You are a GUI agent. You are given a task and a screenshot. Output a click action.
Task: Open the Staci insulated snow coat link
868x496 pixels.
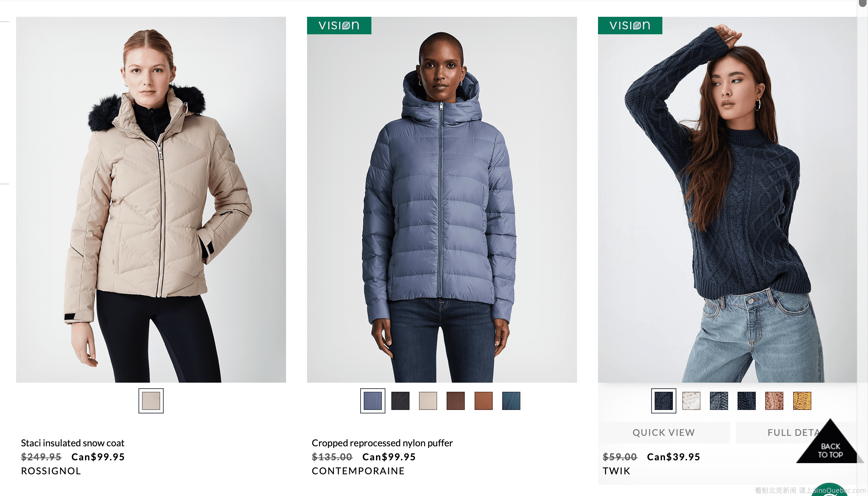pos(72,443)
